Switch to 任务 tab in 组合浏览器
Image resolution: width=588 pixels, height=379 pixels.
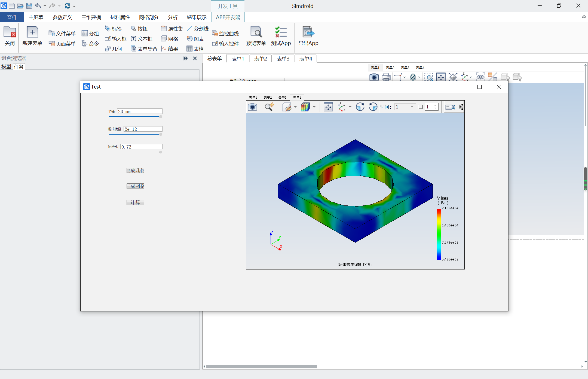pyautogui.click(x=19, y=67)
